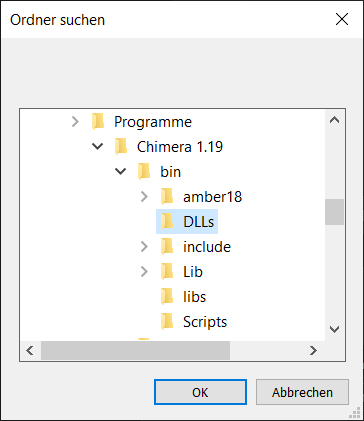Close the Ordner suchen dialog
Viewport: 364px width, 421px height.
click(x=342, y=19)
